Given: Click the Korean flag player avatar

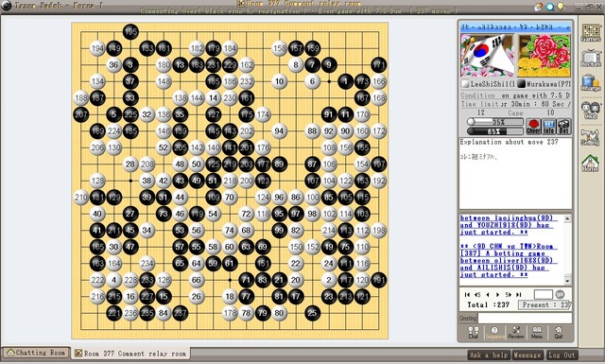Looking at the screenshot, I should tap(487, 55).
